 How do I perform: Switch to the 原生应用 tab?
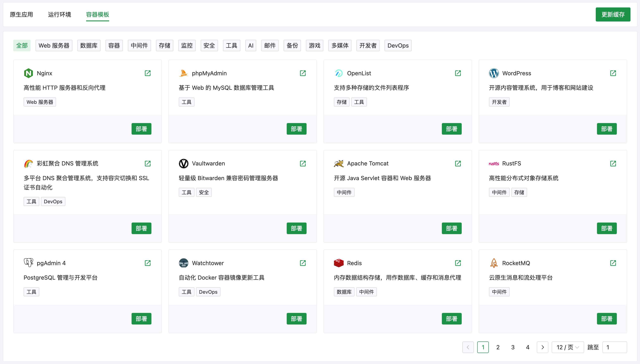click(x=21, y=14)
